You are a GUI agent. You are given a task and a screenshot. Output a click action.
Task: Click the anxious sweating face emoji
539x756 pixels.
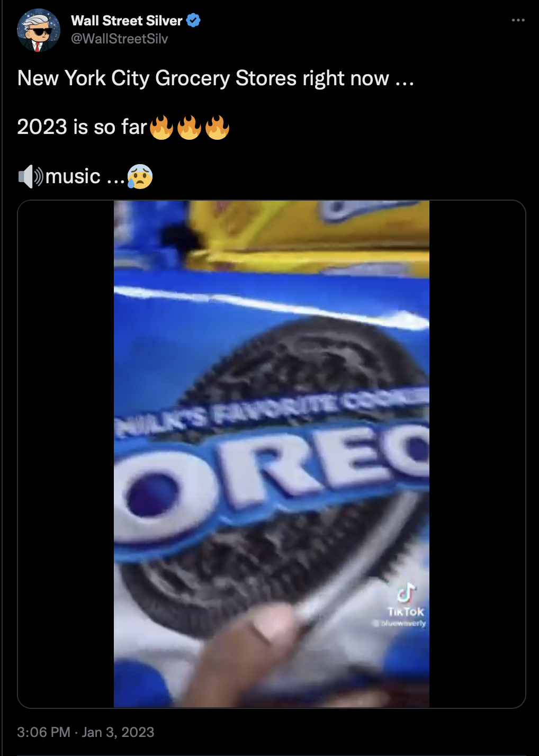[x=140, y=176]
